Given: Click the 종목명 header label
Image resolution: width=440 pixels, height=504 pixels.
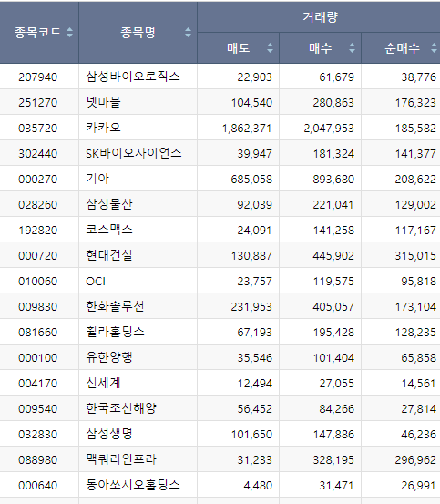Looking at the screenshot, I should pos(138,33).
